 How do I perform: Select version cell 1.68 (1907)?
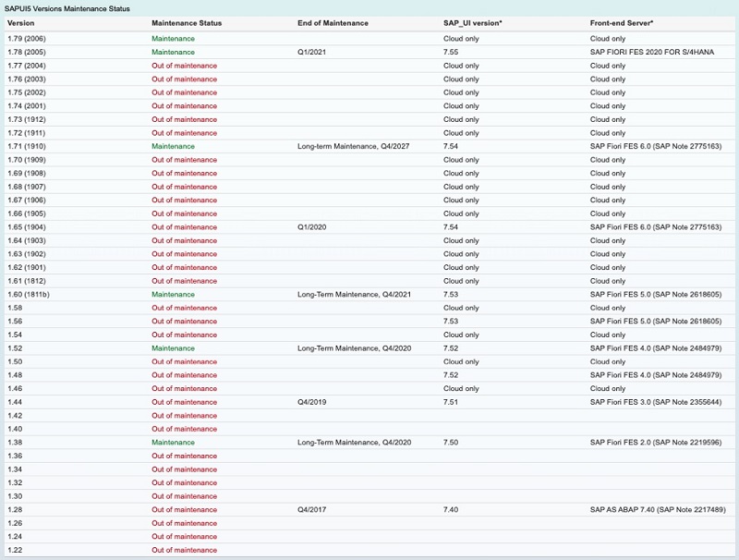pyautogui.click(x=27, y=187)
